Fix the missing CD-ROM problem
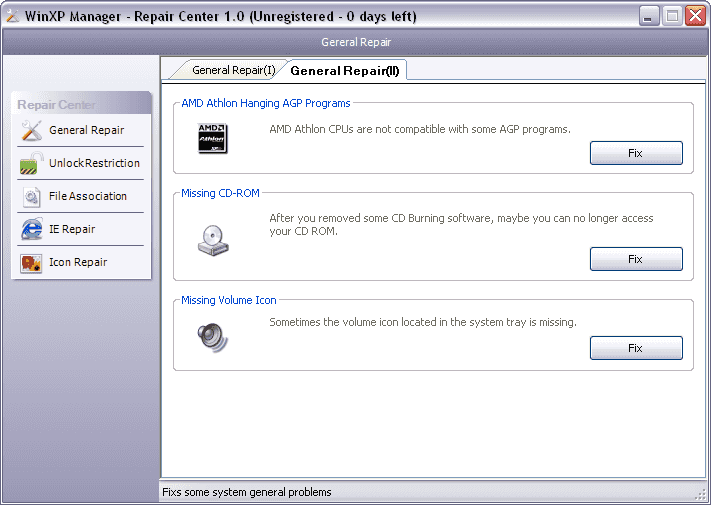 [x=636, y=259]
